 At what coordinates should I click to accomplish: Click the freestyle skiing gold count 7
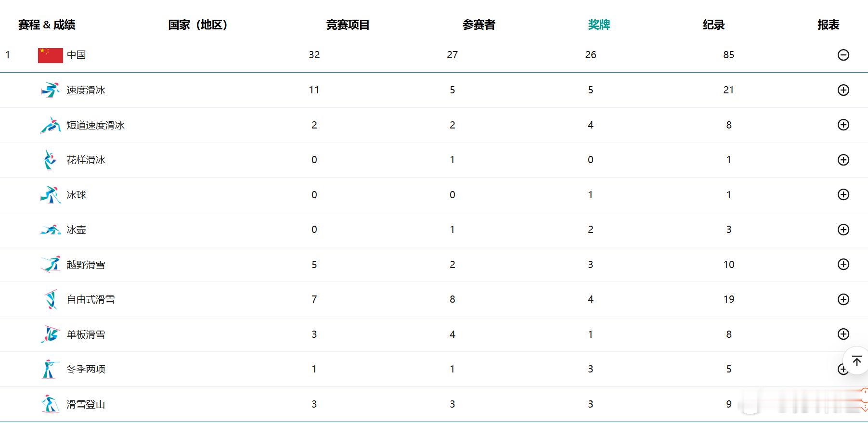tap(314, 299)
